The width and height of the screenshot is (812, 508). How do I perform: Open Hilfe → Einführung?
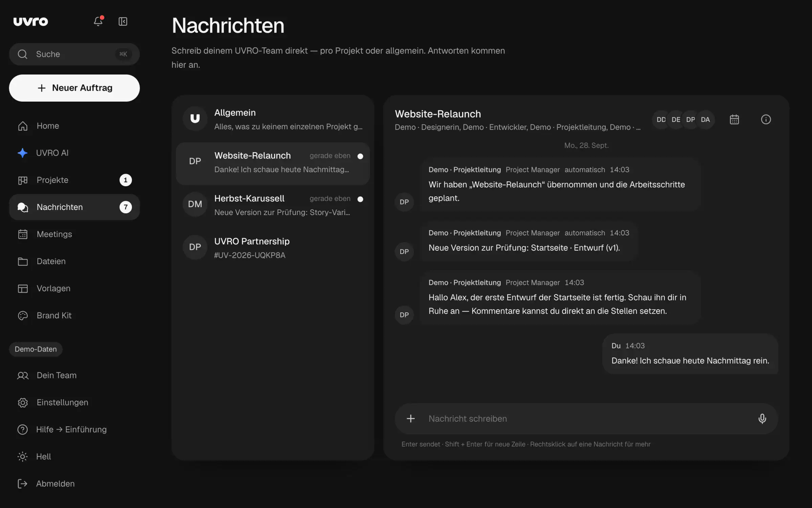click(74, 429)
